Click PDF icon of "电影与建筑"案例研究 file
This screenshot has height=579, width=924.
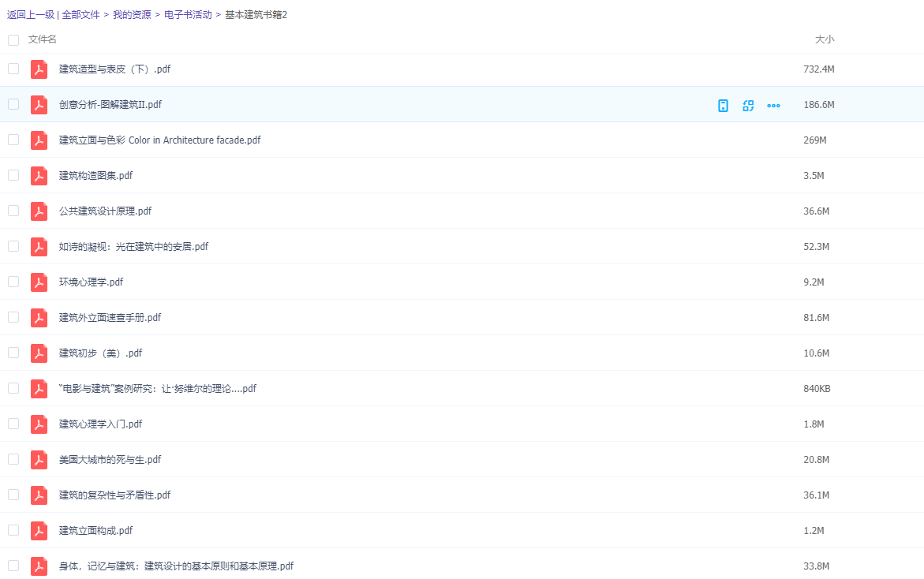pyautogui.click(x=39, y=389)
